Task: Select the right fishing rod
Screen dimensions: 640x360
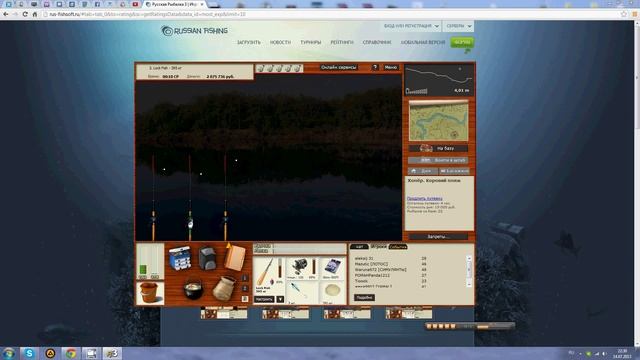Action: pyautogui.click(x=225, y=198)
